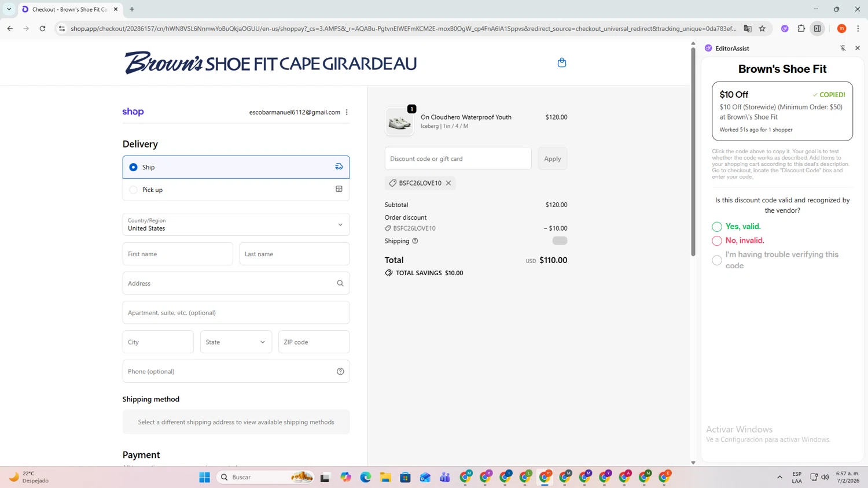868x488 pixels.
Task: Click the First name field
Action: click(x=178, y=254)
